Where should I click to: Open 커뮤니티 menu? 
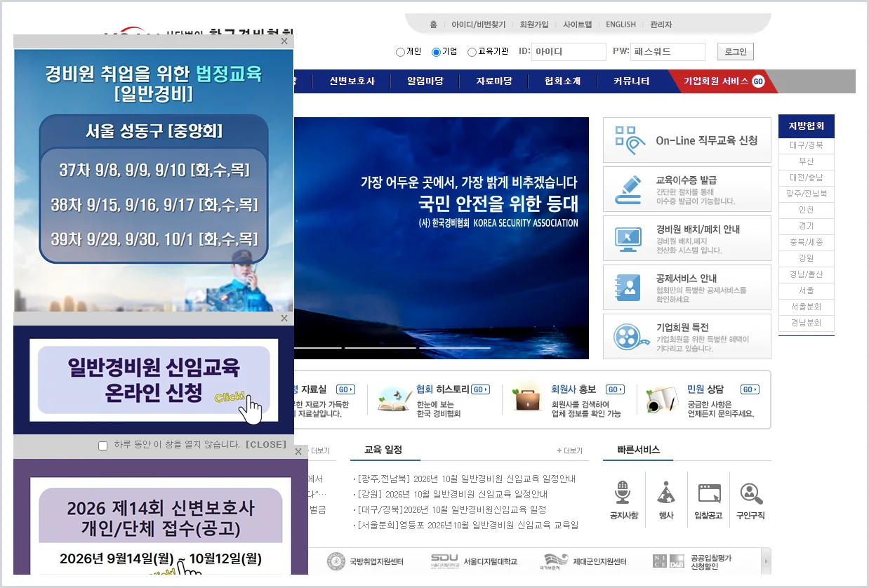[632, 81]
